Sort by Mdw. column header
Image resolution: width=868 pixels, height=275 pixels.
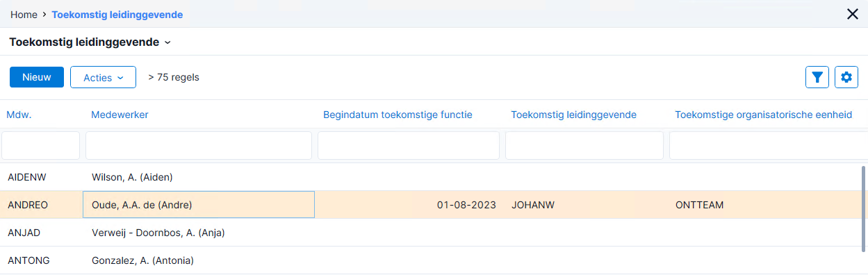(19, 115)
